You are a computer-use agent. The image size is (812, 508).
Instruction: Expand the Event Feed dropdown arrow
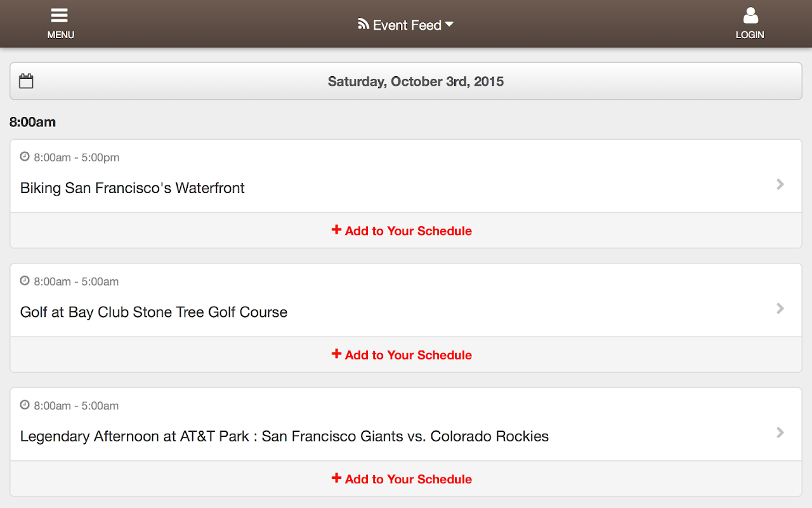click(x=449, y=24)
